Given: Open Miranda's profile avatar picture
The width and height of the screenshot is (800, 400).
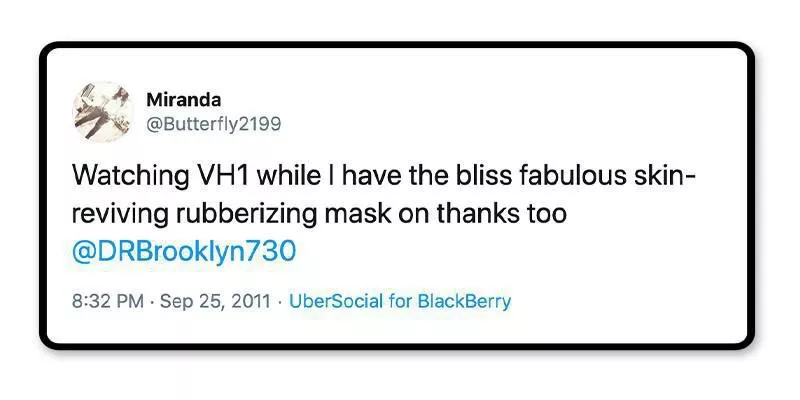Looking at the screenshot, I should pos(103,111).
